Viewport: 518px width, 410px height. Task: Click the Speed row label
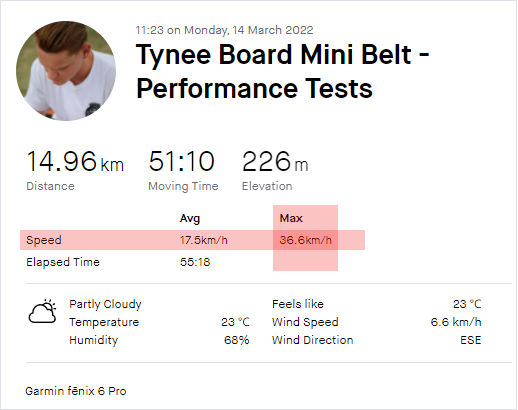click(44, 240)
